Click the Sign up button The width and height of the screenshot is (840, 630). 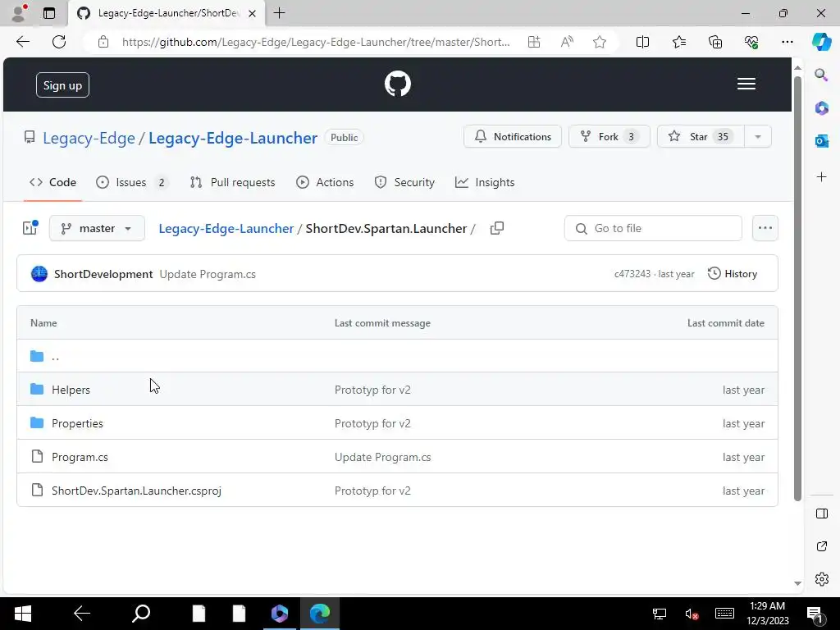pos(62,85)
